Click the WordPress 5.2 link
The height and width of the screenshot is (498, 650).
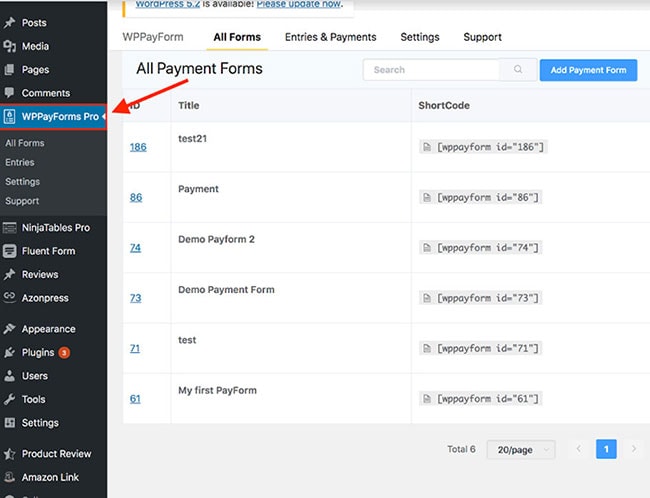coord(168,4)
